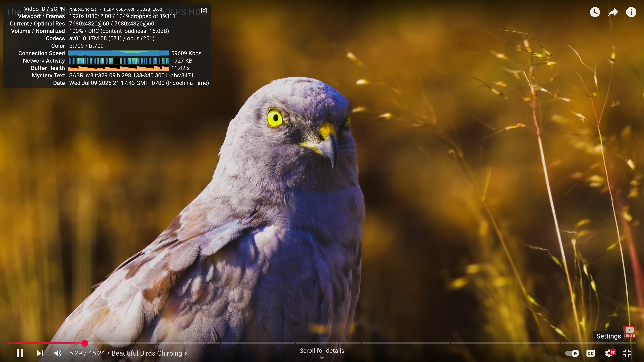Click the 1927 KB network value
Screen dimensions: 644x362
[182, 61]
